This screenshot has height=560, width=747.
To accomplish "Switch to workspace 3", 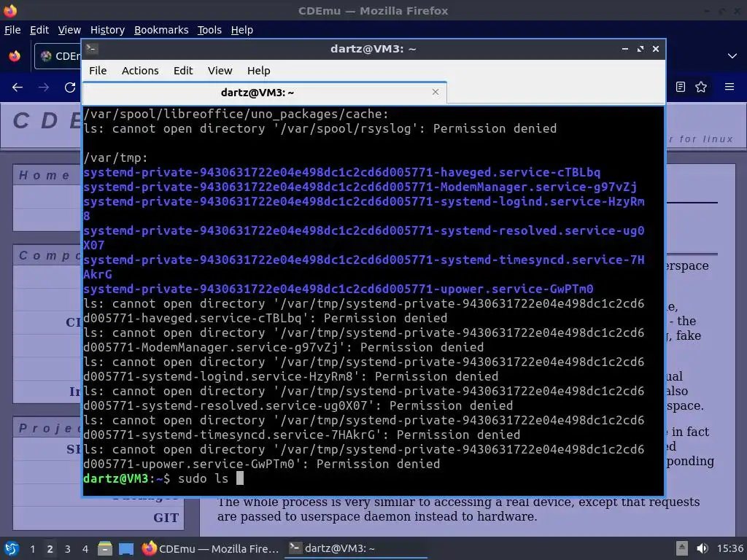I will tap(68, 549).
